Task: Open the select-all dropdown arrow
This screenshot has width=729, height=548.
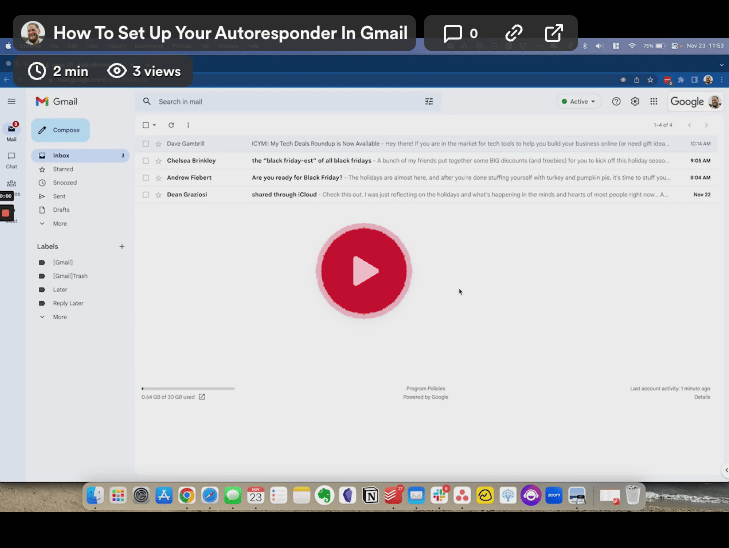Action: [x=154, y=125]
